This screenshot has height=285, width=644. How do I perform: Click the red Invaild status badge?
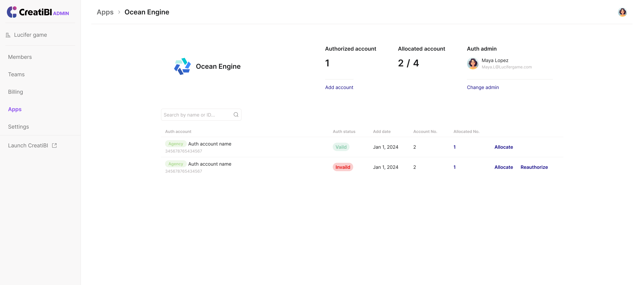342,167
